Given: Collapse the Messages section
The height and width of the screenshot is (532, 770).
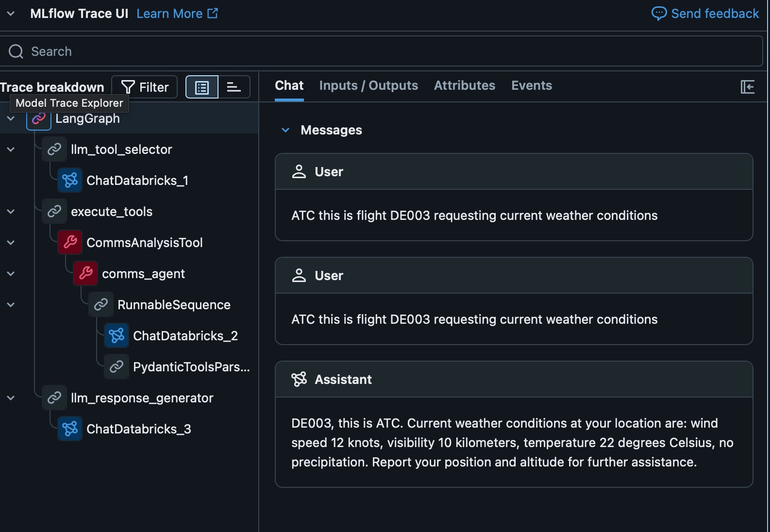Looking at the screenshot, I should pyautogui.click(x=285, y=130).
